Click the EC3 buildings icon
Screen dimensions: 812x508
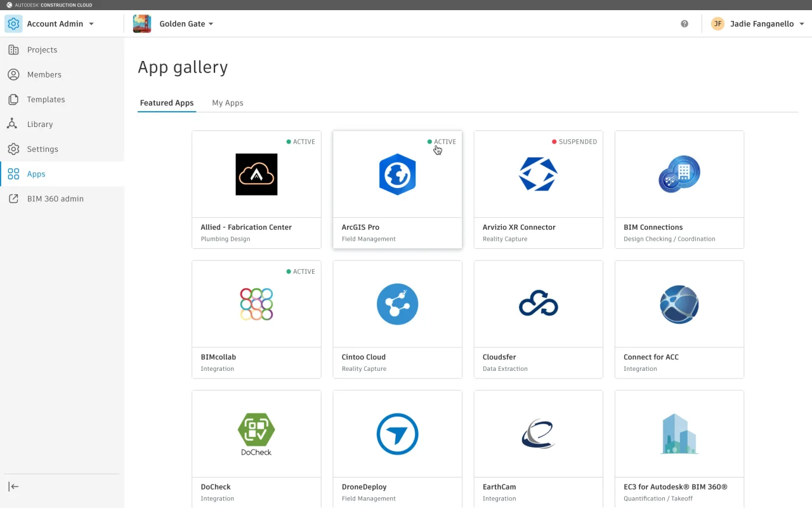tap(679, 434)
